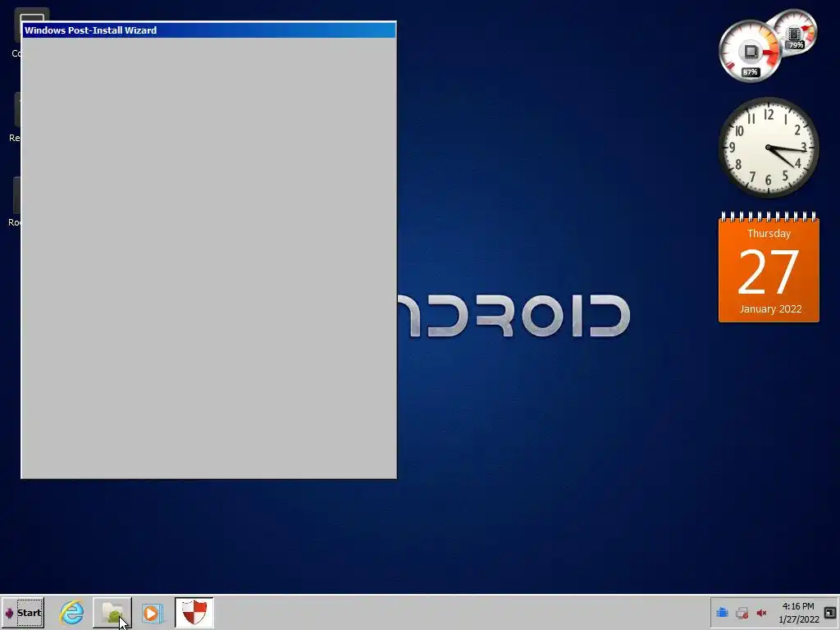Select the analog clock gadget
The width and height of the screenshot is (840, 630).
click(769, 148)
